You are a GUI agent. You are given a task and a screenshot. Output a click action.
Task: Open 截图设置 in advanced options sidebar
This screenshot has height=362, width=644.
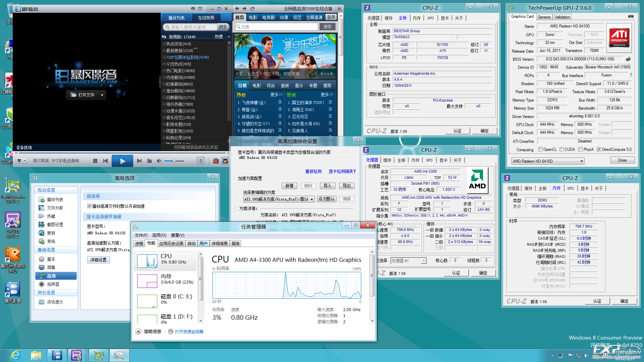coord(55,225)
